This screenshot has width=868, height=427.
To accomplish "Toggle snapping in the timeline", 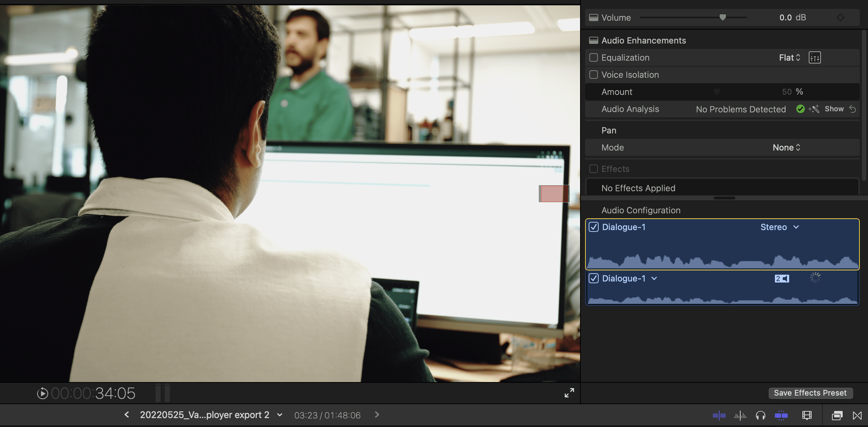I will [781, 415].
